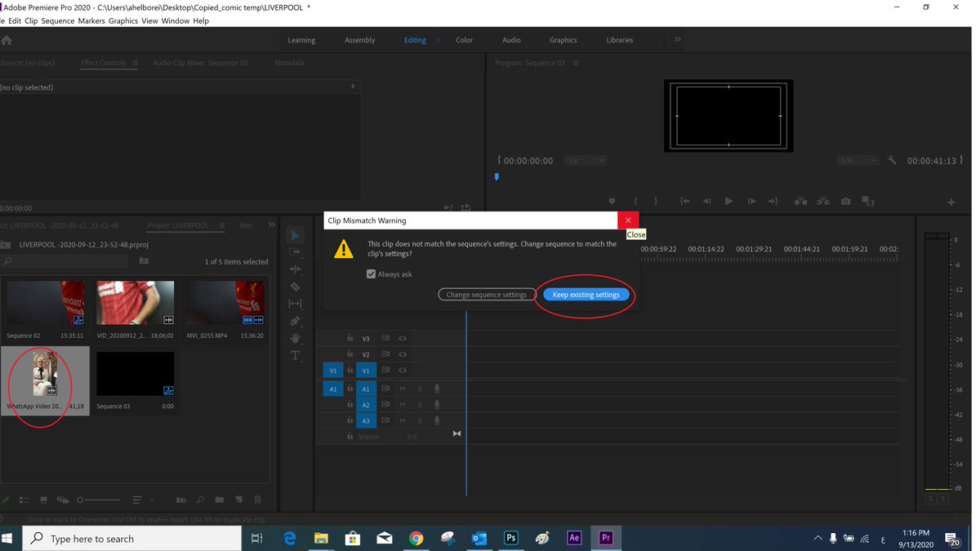Step forward one frame
The height and width of the screenshot is (551, 980).
tap(751, 202)
